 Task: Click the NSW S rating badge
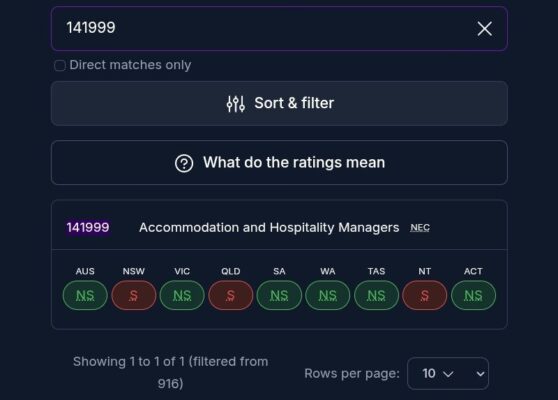point(133,295)
